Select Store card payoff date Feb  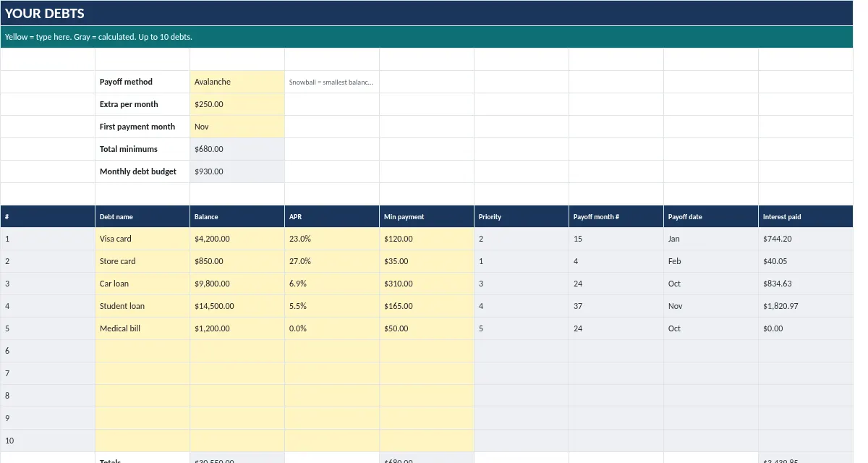pyautogui.click(x=711, y=261)
